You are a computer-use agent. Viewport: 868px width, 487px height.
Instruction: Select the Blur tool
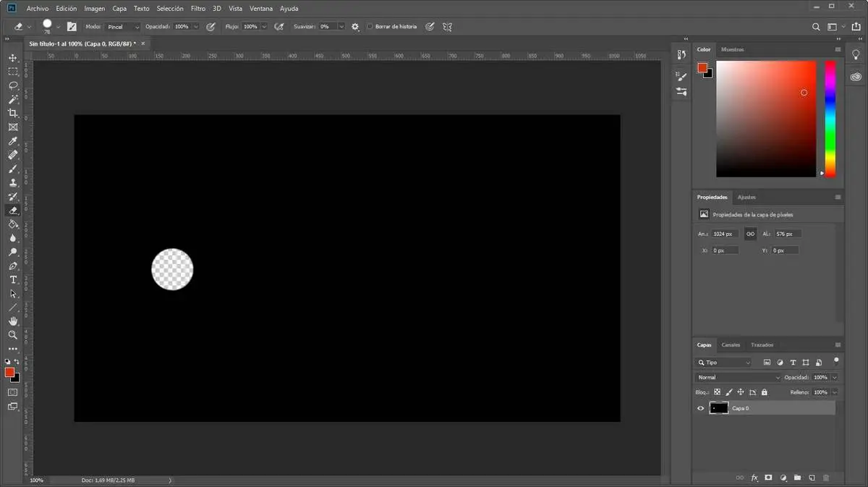[12, 238]
